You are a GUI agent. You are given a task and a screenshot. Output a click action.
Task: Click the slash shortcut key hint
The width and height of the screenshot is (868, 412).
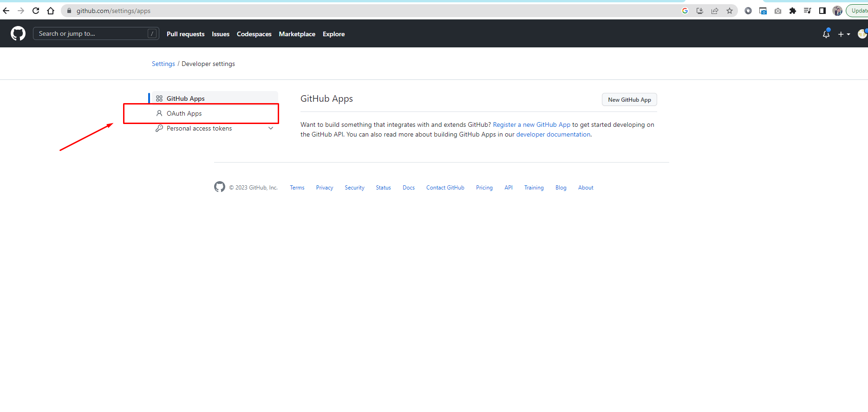coord(152,33)
